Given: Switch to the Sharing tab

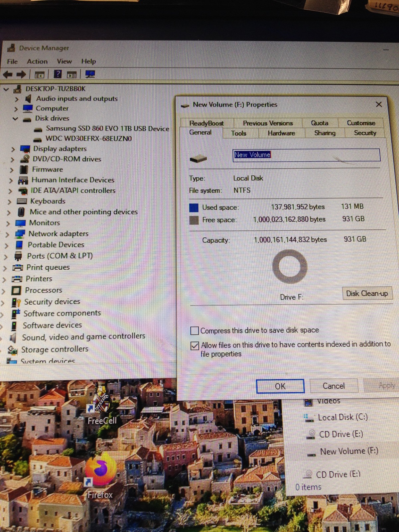Looking at the screenshot, I should 325,133.
